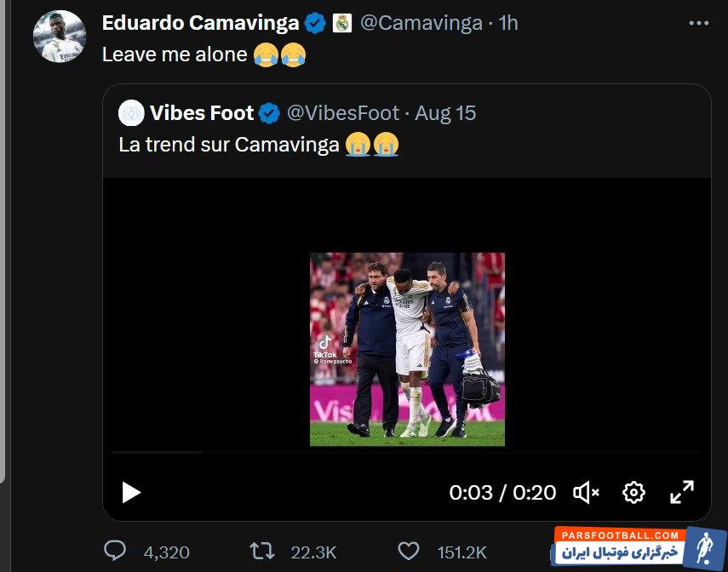Viewport: 728px width, 572px height.
Task: Click the Aug 15 date on quoted tweet
Action: point(446,113)
